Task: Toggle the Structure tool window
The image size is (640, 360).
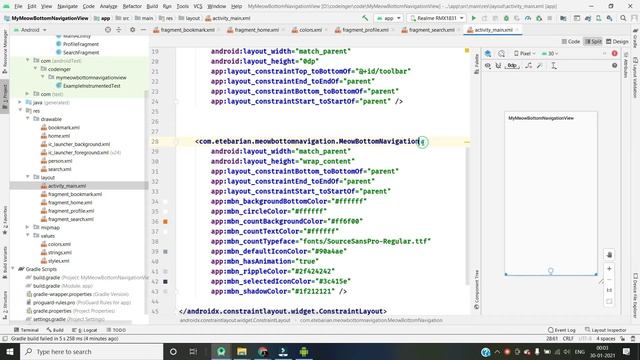Action: pyautogui.click(x=5, y=305)
